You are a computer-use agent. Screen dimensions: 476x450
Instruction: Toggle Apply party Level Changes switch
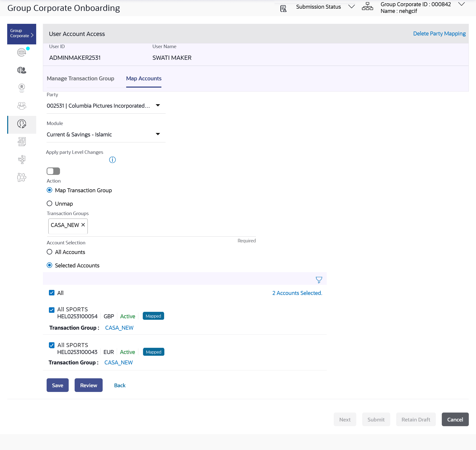[x=53, y=171]
